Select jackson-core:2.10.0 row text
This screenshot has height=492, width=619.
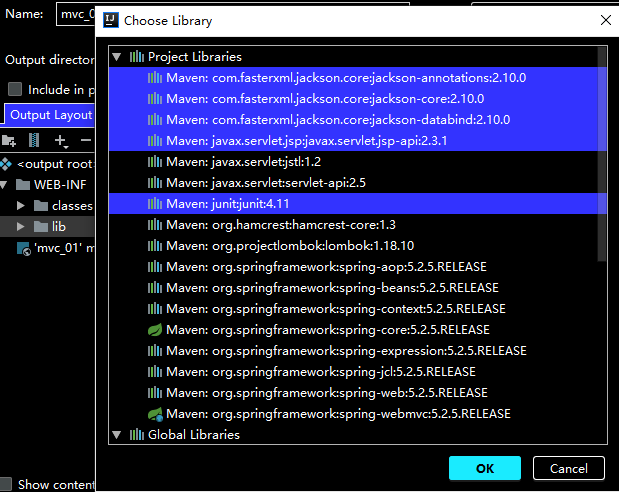(x=325, y=99)
